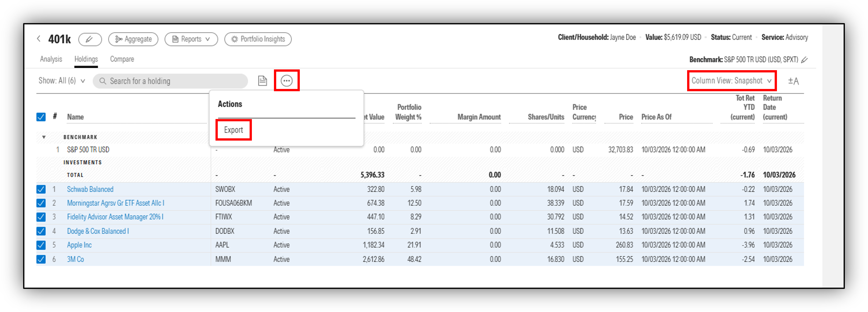Uncheck the Morningstar Agrsv Gr ETF checkbox
Image resolution: width=868 pixels, height=312 pixels.
click(41, 203)
